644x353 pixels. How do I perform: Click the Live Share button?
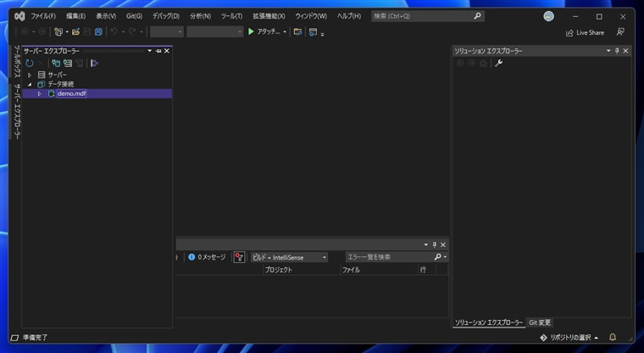[x=585, y=32]
